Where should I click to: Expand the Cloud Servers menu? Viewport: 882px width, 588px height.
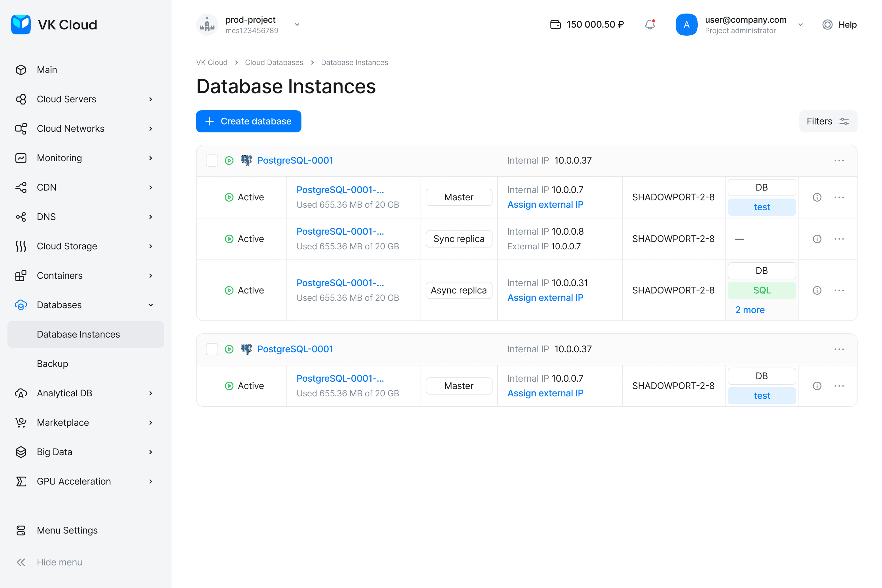point(151,99)
